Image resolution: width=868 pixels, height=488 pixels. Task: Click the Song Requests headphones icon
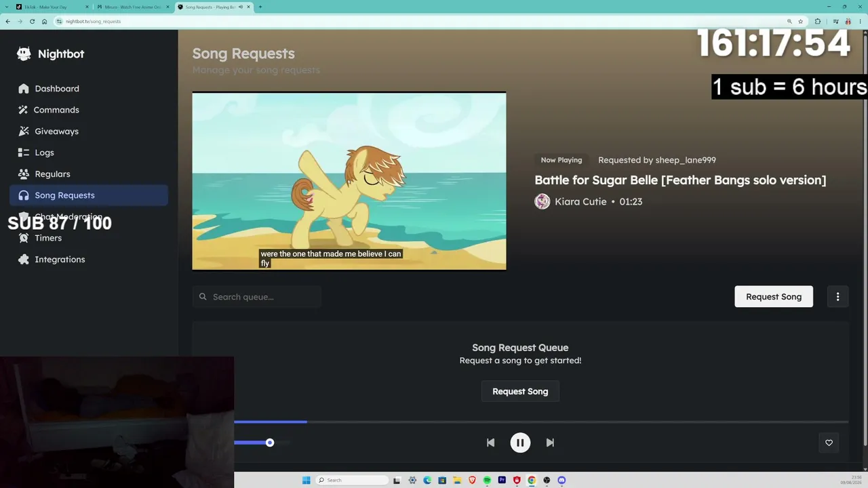(24, 195)
